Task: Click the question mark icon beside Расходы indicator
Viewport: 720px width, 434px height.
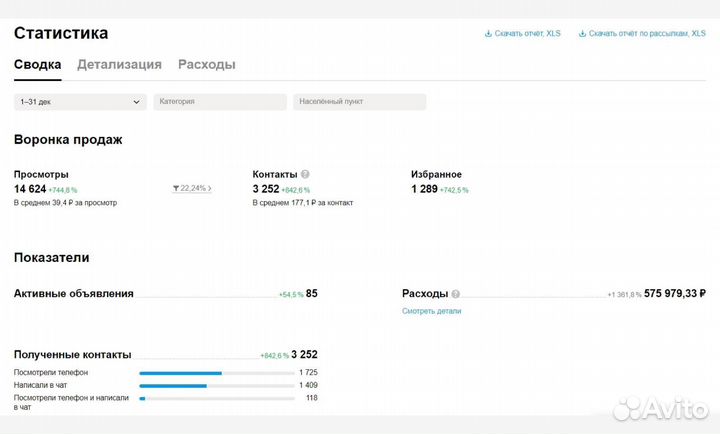Action: (x=456, y=294)
